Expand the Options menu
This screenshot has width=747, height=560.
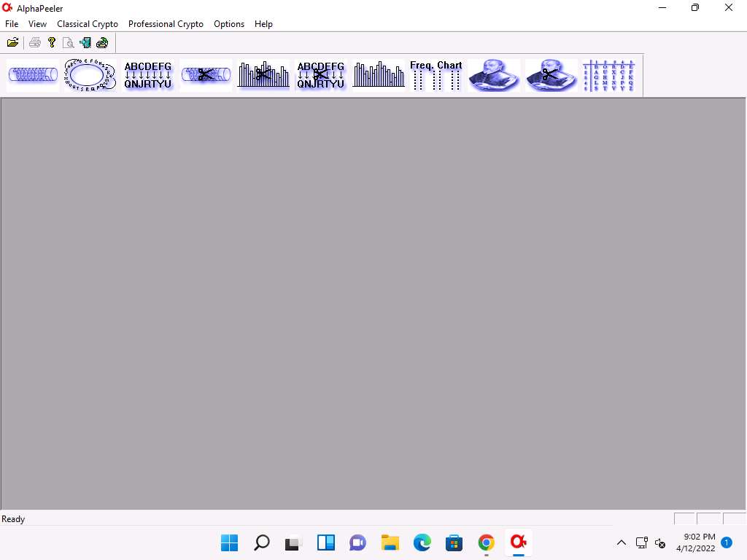click(229, 24)
